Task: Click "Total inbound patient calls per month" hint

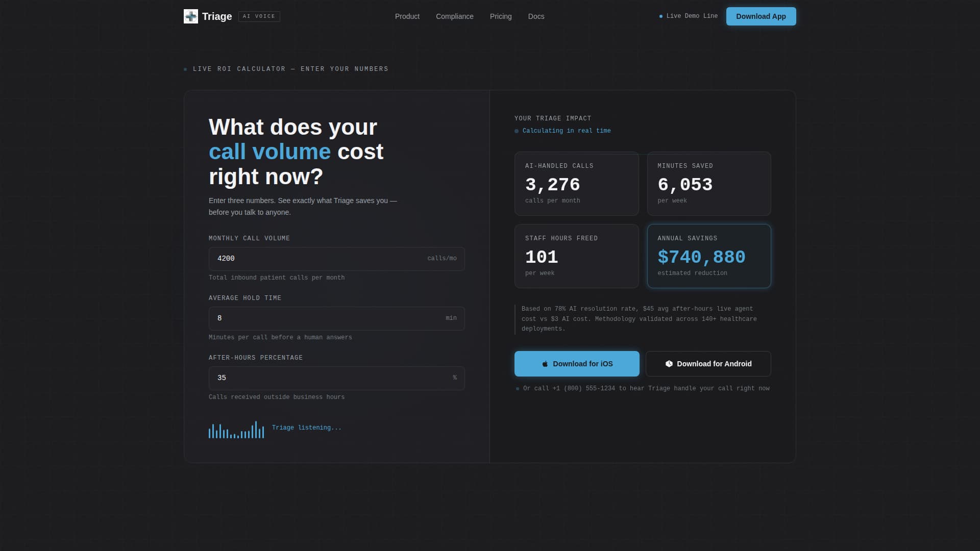Action: pyautogui.click(x=277, y=278)
